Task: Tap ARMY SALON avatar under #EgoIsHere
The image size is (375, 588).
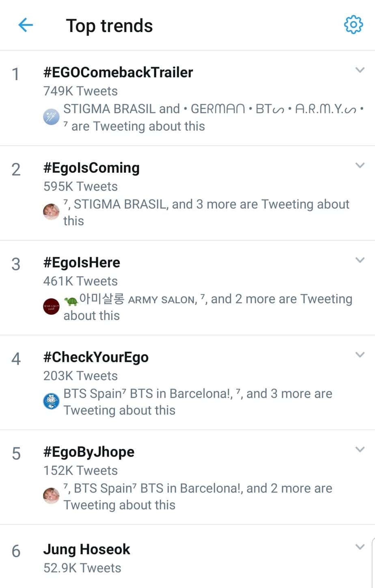Action: (x=52, y=307)
